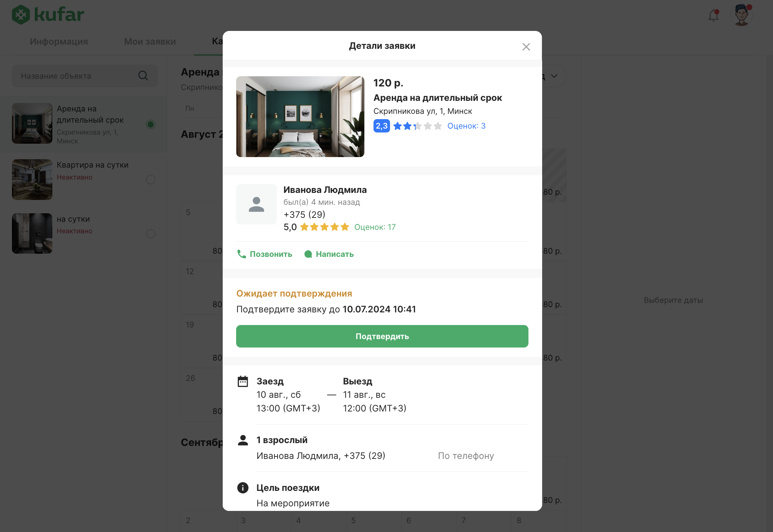Click calendar day 19 behind the dialog
Image resolution: width=773 pixels, height=532 pixels.
click(x=190, y=325)
